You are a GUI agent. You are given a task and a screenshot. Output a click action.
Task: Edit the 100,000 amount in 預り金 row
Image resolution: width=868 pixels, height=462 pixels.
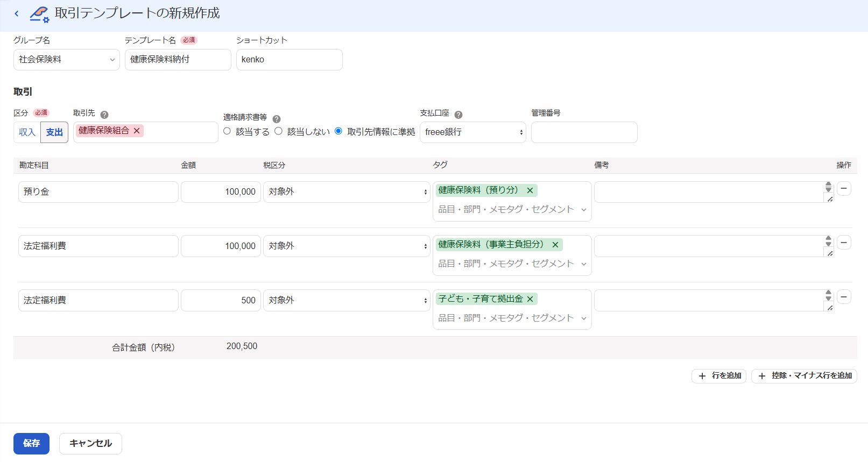[x=221, y=192]
